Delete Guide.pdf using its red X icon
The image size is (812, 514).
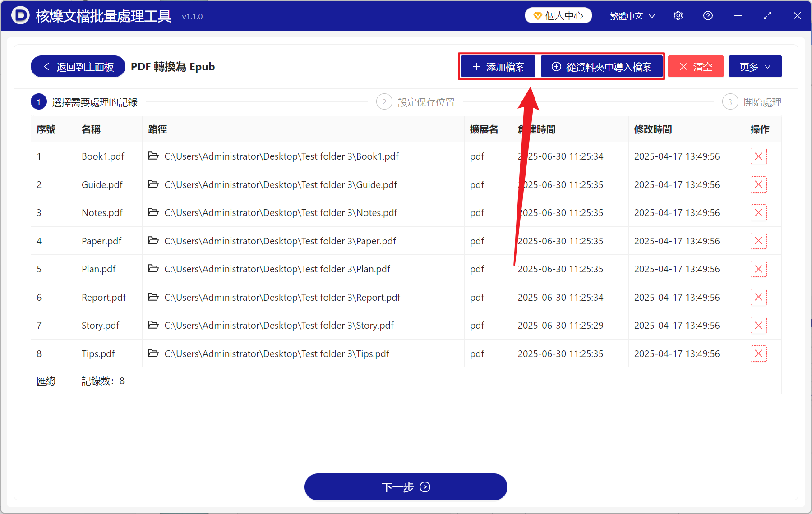coord(758,184)
